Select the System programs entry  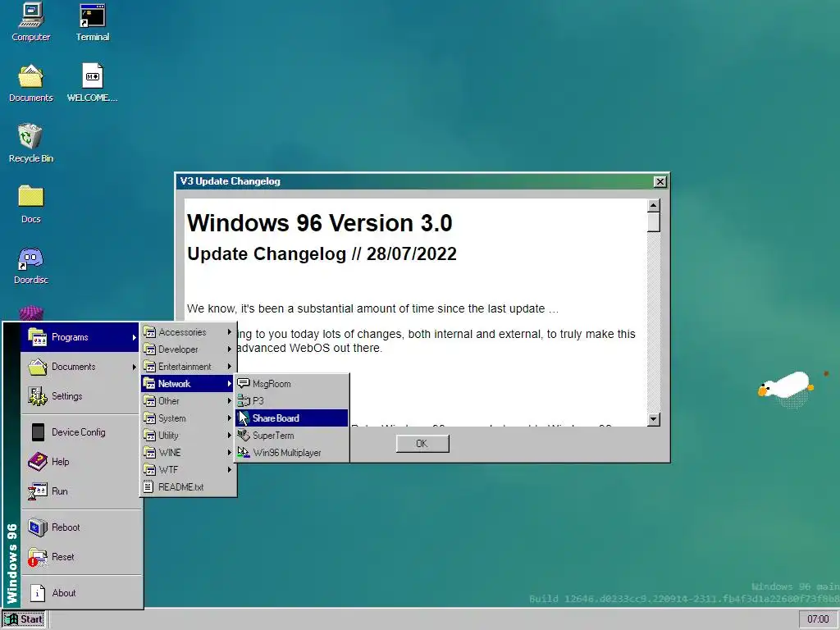pos(188,418)
